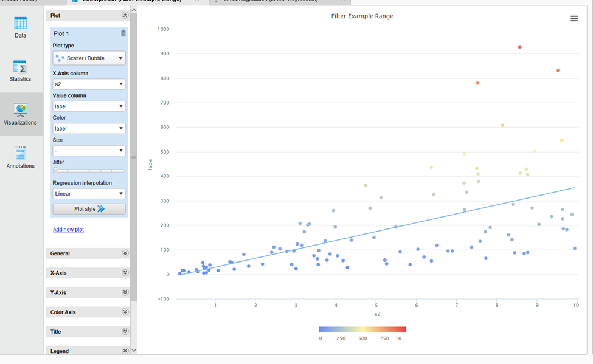Open the Size column dropdown
The image size is (593, 364).
tap(89, 151)
